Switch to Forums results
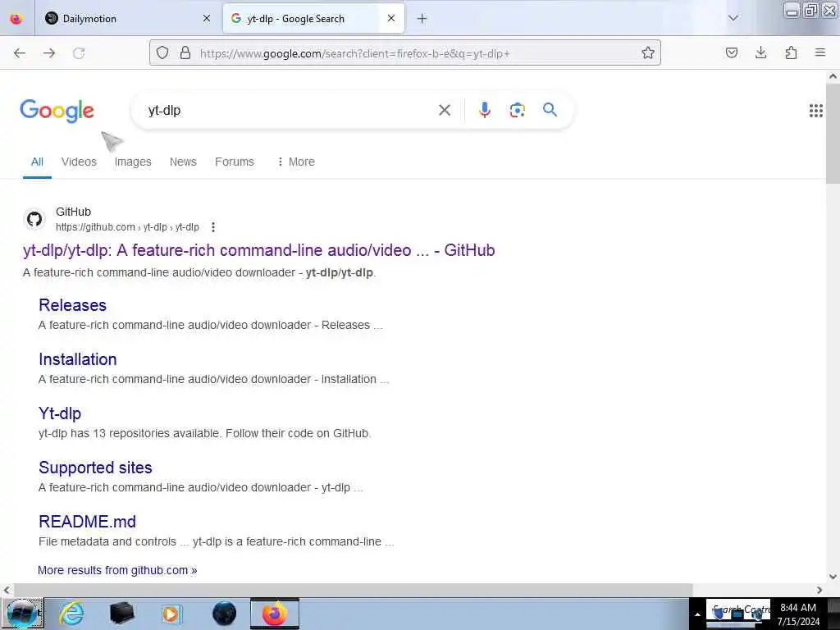The width and height of the screenshot is (840, 630). [235, 162]
